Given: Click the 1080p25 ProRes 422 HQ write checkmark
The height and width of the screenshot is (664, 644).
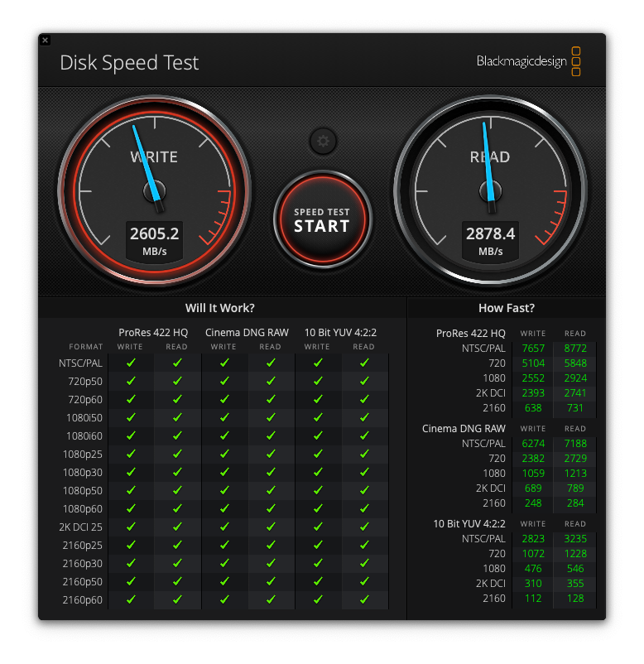Looking at the screenshot, I should [x=131, y=454].
